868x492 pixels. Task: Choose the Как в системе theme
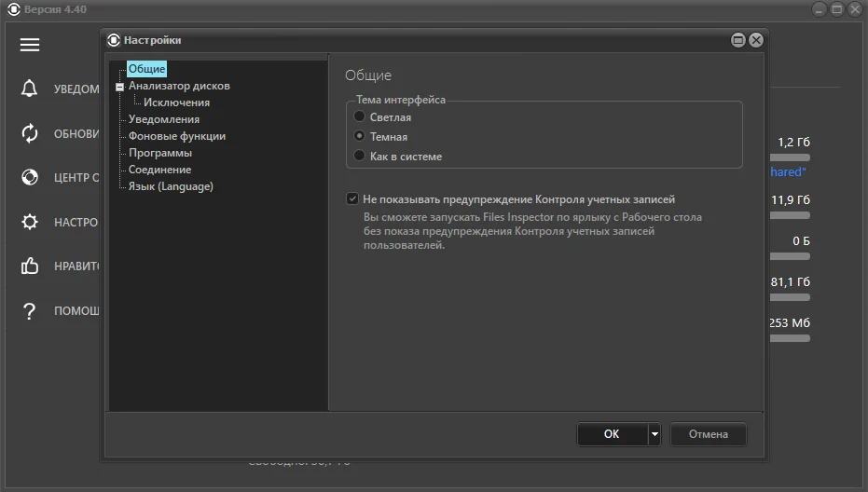(360, 156)
